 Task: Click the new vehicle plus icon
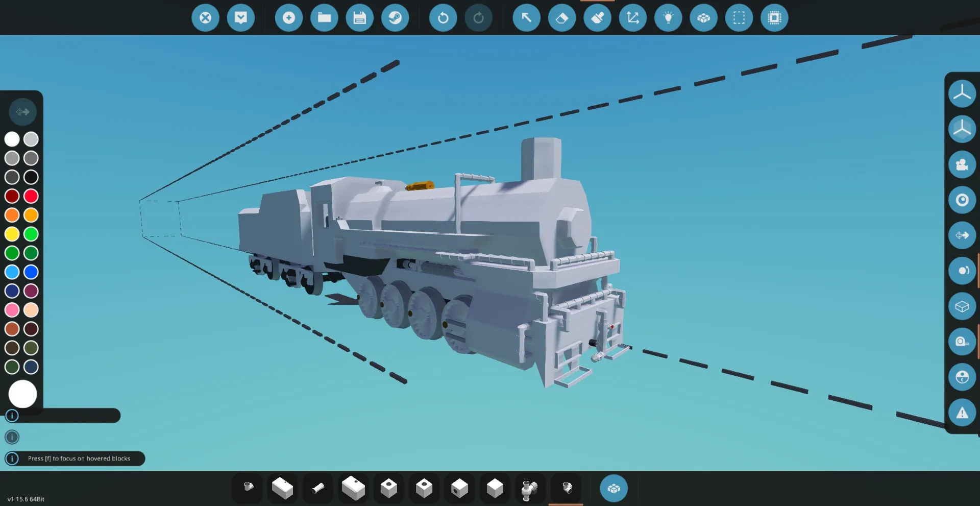(289, 18)
